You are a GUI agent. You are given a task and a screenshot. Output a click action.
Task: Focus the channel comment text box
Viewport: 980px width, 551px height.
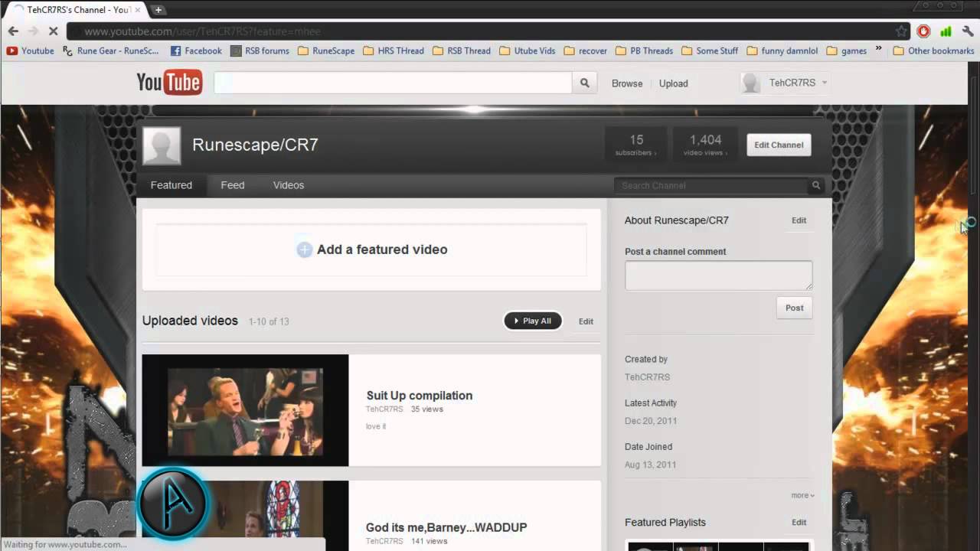[x=718, y=275]
